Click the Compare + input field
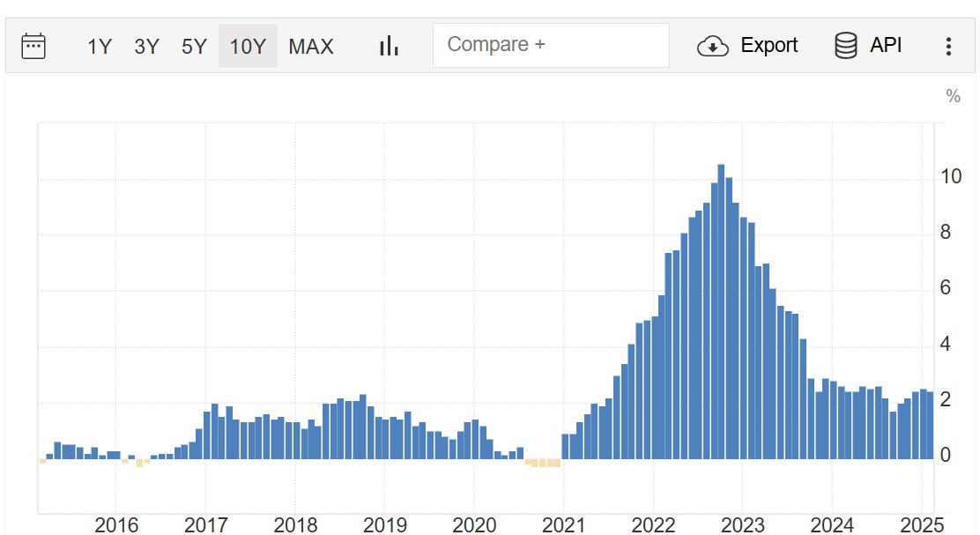 pos(551,45)
